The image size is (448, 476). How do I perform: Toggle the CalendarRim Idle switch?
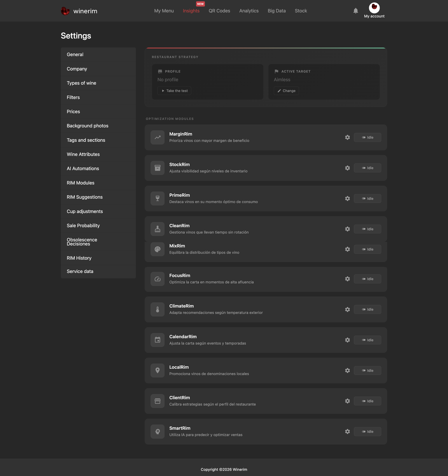367,340
